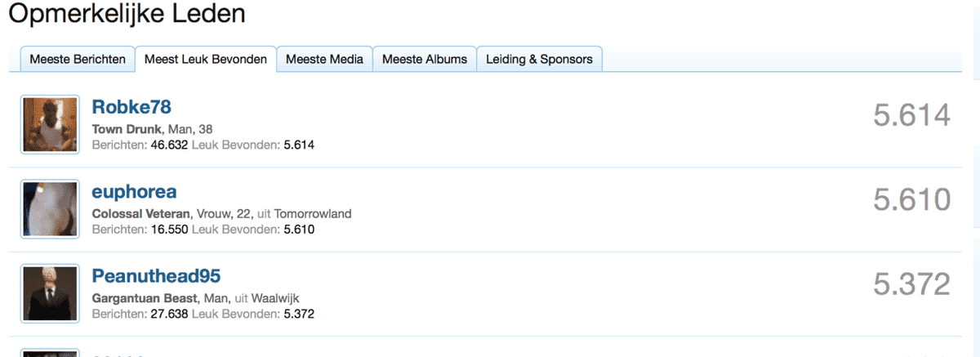Visit the euphorea username link
Image resolution: width=980 pixels, height=357 pixels.
[x=134, y=192]
